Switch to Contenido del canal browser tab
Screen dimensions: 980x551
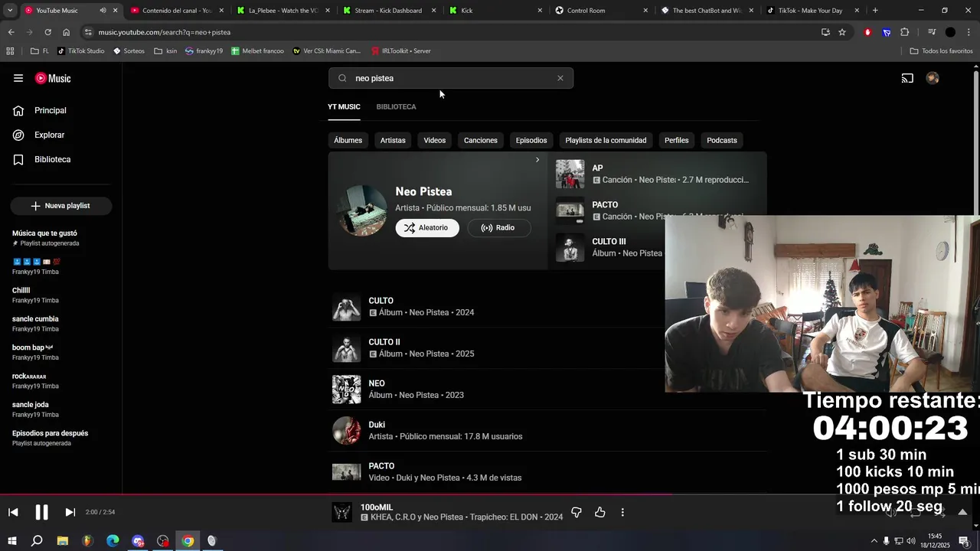pyautogui.click(x=177, y=11)
